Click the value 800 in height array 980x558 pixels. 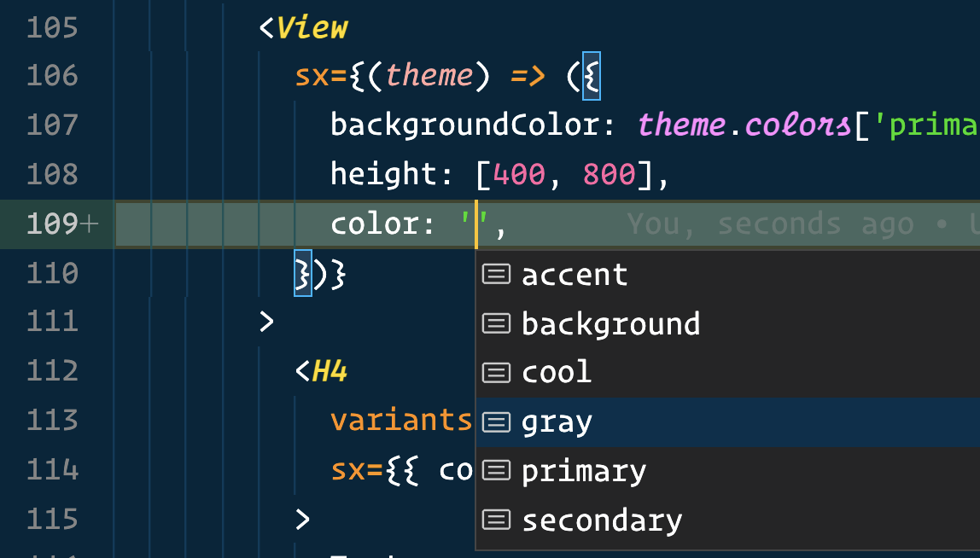tap(610, 174)
